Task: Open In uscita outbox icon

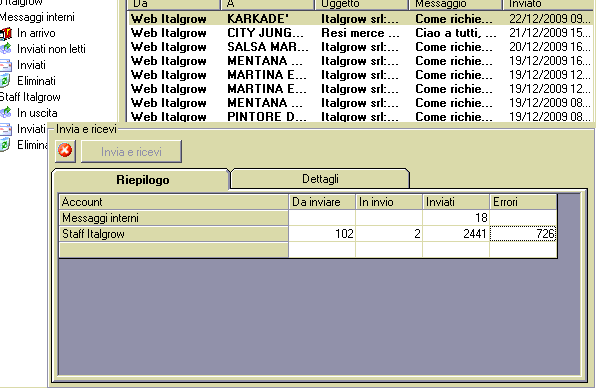Action: (x=6, y=113)
